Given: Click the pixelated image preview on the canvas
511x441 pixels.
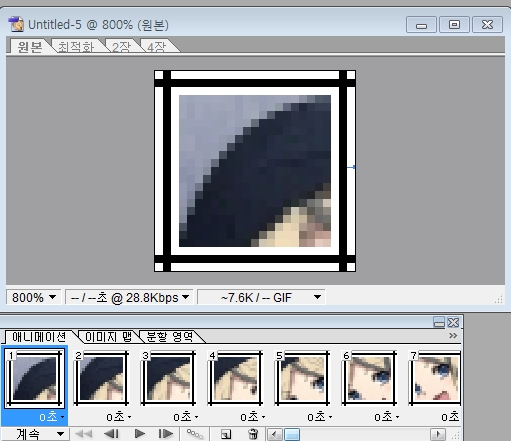Looking at the screenshot, I should coord(255,171).
